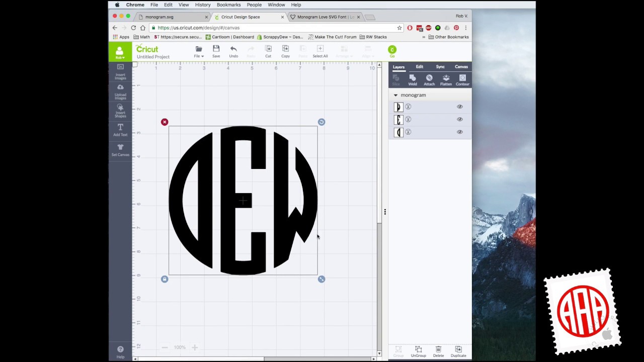
Task: Open the Window menu in the menu bar
Action: coord(276,5)
